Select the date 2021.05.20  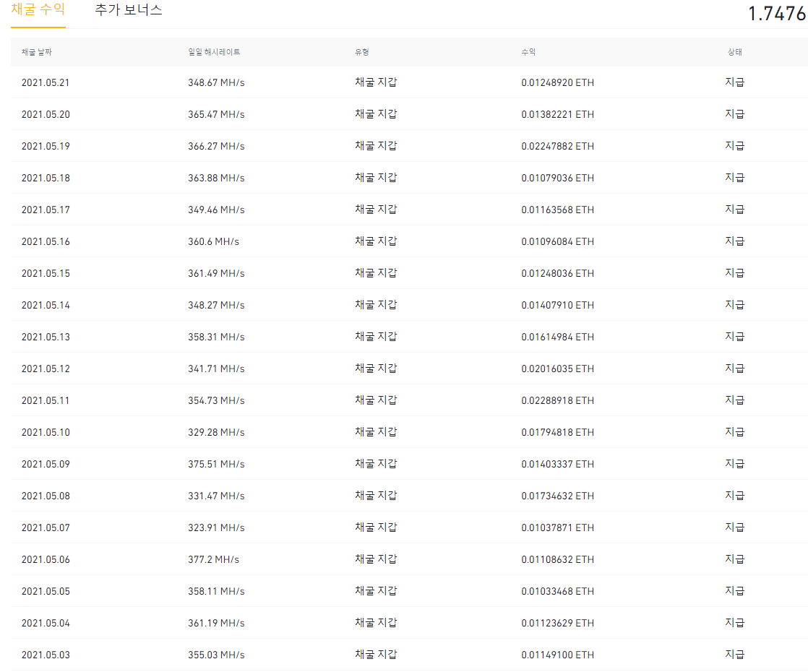[46, 114]
